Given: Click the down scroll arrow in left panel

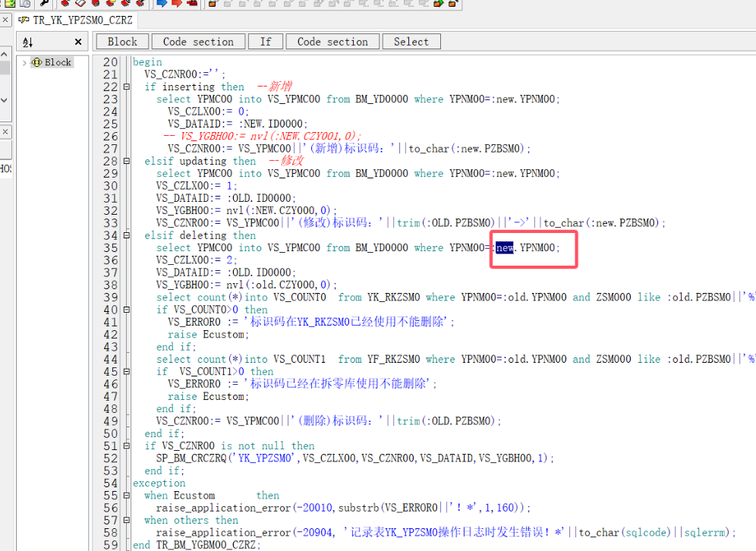Looking at the screenshot, I should point(4,100).
